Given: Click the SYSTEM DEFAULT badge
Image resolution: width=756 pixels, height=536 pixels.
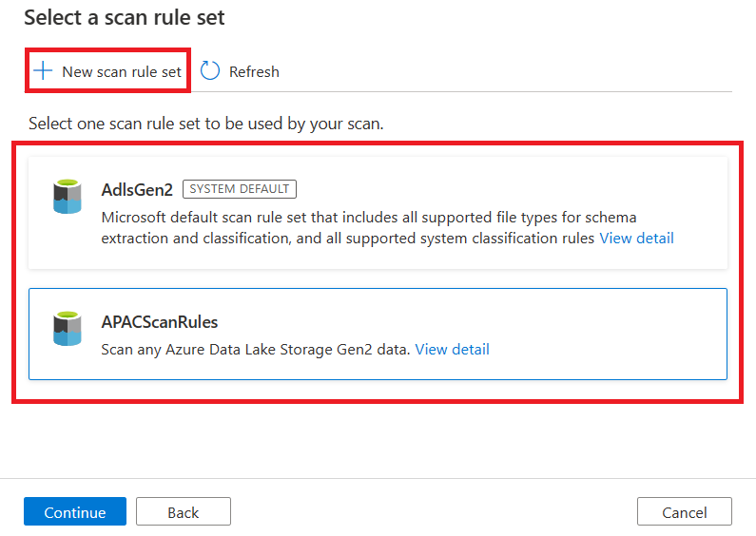Looking at the screenshot, I should [239, 189].
